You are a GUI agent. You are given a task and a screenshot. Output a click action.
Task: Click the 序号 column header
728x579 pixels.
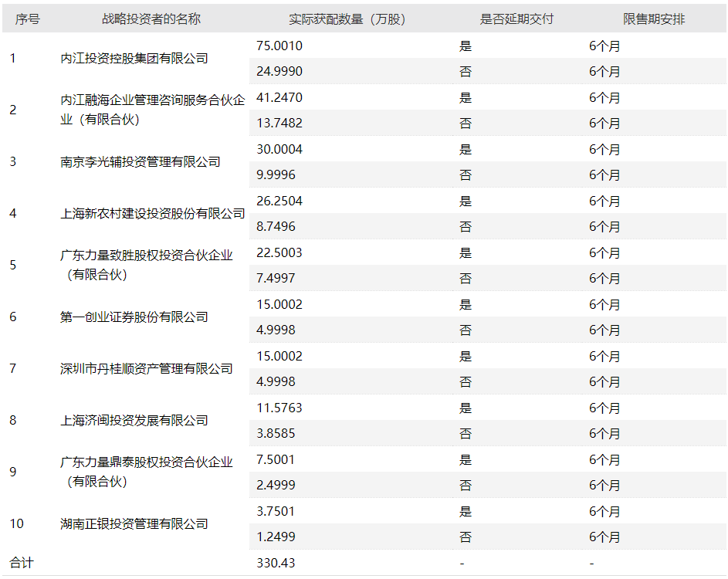pyautogui.click(x=27, y=19)
